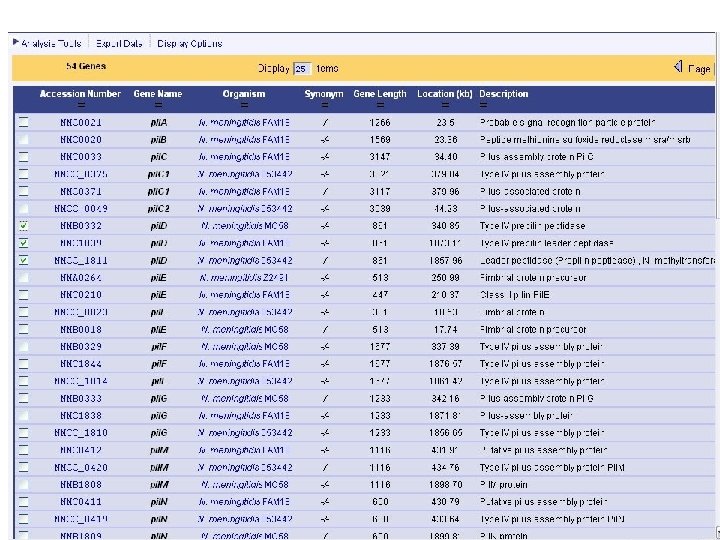Uncheck the box for NMCC_1811 pilD
720x540 pixels.
click(x=23, y=260)
